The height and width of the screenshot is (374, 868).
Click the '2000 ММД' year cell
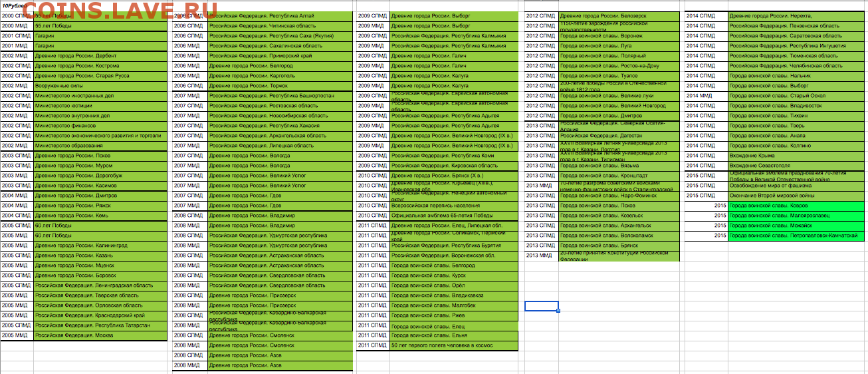[17, 26]
